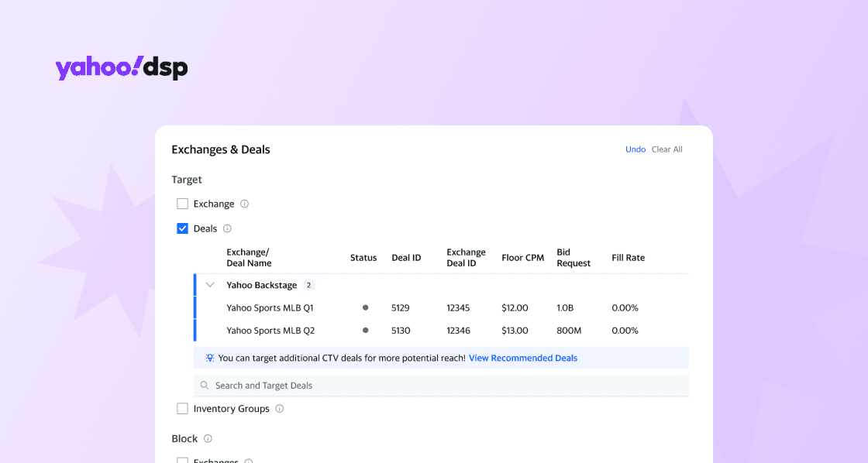Click the Block section label
868x463 pixels.
[x=184, y=439]
